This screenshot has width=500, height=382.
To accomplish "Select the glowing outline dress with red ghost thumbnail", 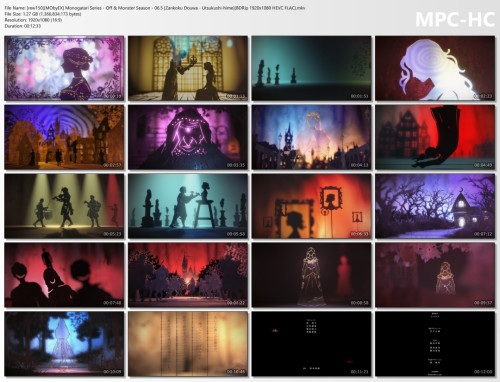I will (311, 275).
